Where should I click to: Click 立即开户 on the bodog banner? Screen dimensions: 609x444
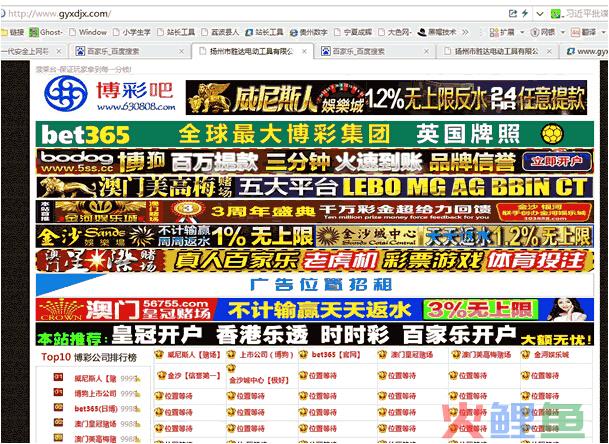point(557,161)
